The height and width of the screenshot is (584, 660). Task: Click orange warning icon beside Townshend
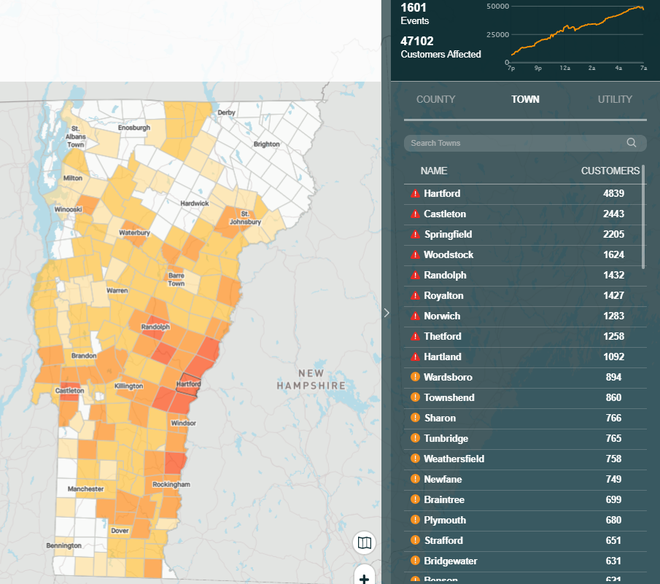coord(415,398)
